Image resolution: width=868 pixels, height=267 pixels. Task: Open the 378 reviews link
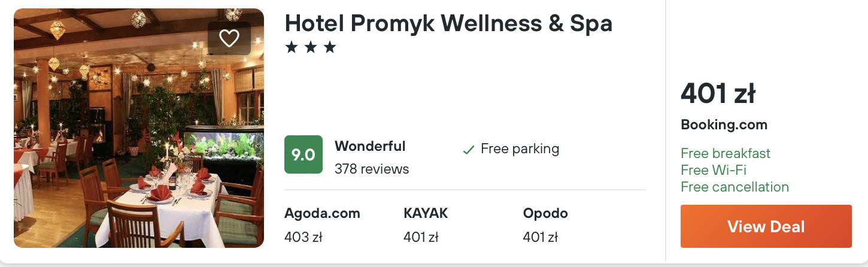(x=372, y=169)
